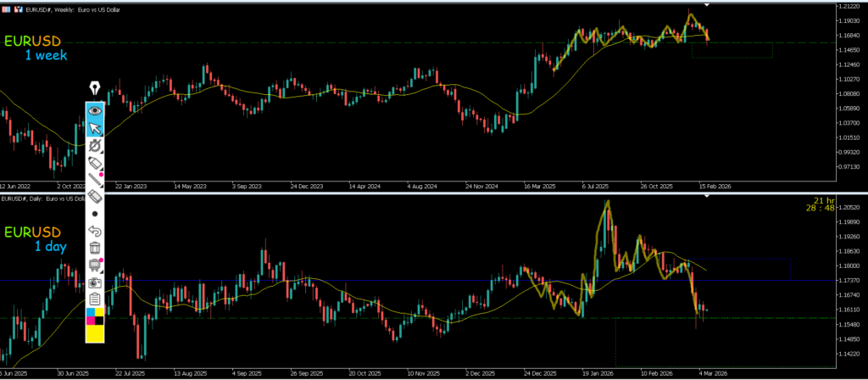Click the dotted green rectangle on weekly chart
The height and width of the screenshot is (380, 868).
tap(732, 58)
